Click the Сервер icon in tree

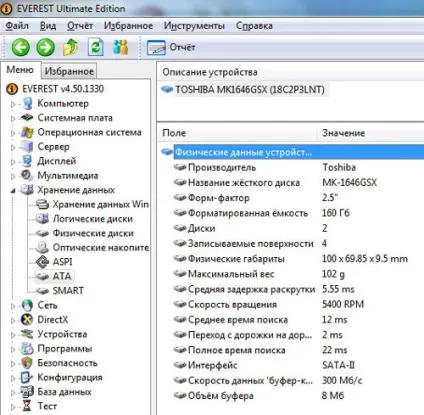tap(27, 147)
